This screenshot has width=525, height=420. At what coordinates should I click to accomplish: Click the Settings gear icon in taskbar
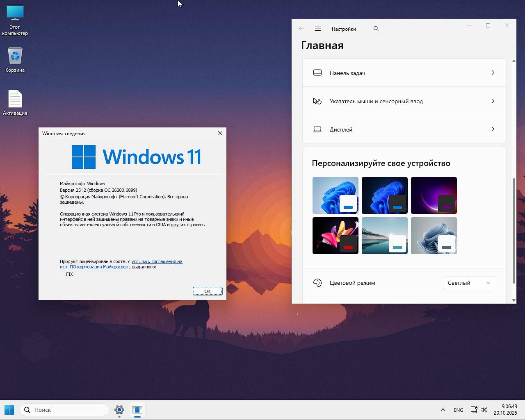(x=119, y=410)
